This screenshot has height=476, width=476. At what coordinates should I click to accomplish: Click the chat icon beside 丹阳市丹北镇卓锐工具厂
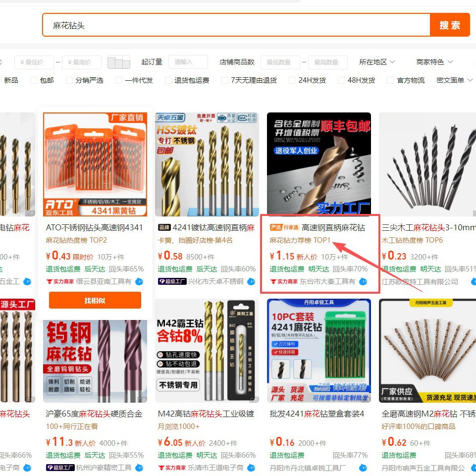pyautogui.click(x=363, y=468)
